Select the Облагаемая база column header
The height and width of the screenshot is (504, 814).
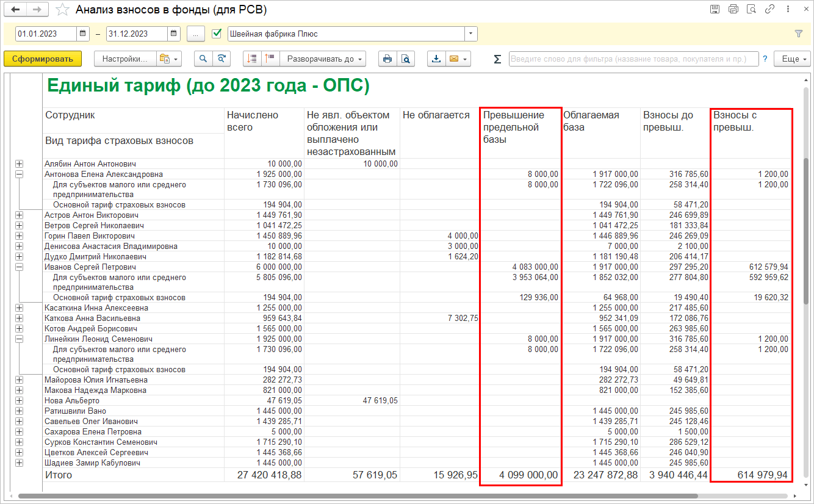(600, 133)
